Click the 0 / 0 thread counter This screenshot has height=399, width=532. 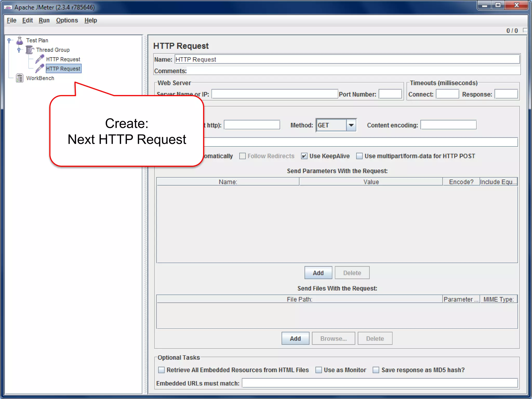coord(512,31)
